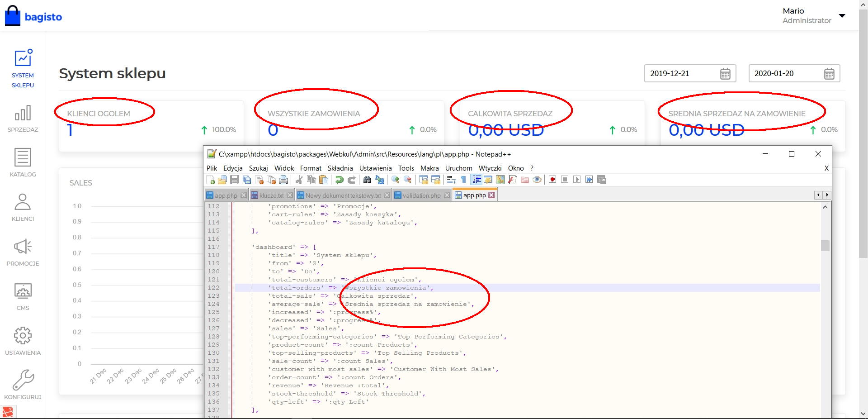Open the Katalog sidebar section
Image resolution: width=868 pixels, height=419 pixels.
coord(23,163)
